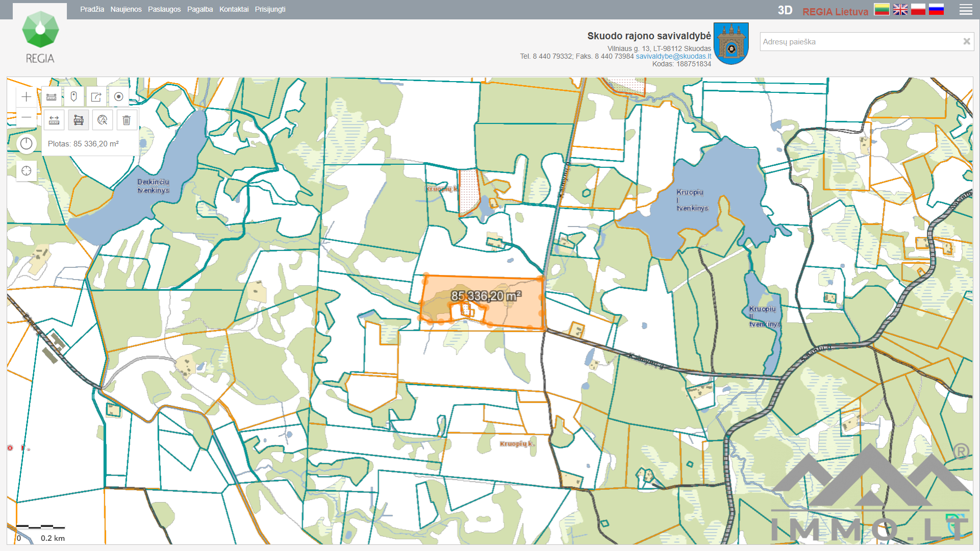Switch language to English flag
980x551 pixels.
900,9
